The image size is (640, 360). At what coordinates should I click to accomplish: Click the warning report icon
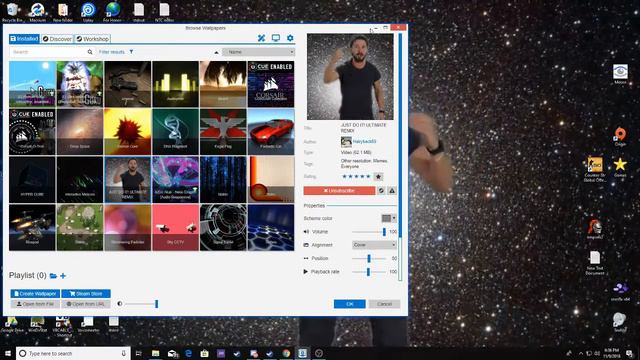(392, 191)
